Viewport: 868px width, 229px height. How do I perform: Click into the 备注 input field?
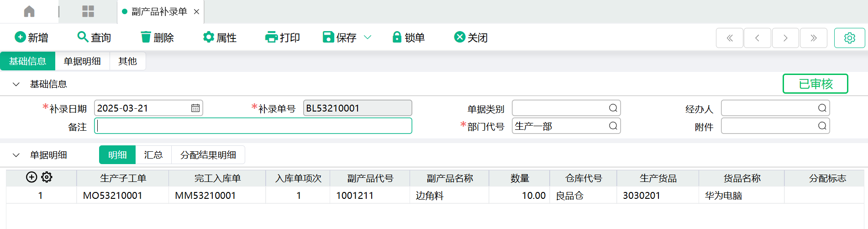pyautogui.click(x=253, y=126)
